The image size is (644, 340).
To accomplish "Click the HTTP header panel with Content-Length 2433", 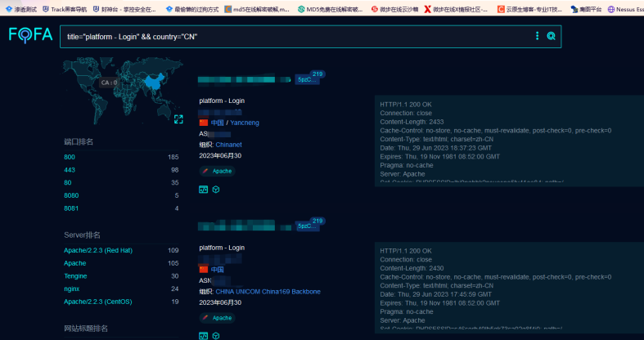I will pos(509,141).
